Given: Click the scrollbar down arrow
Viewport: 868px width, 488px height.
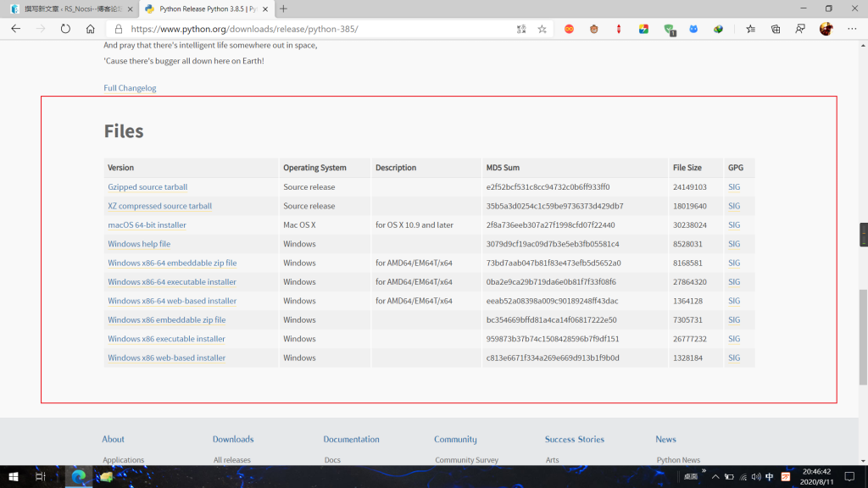Looking at the screenshot, I should coord(863,460).
